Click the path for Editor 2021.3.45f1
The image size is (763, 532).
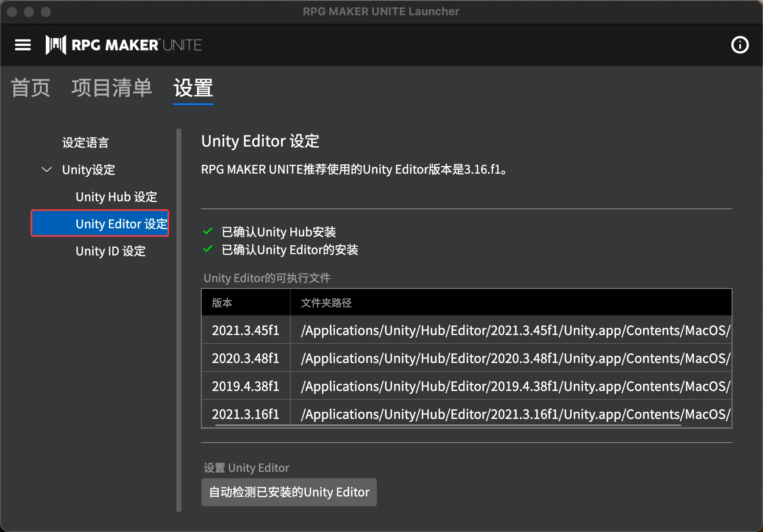point(511,330)
